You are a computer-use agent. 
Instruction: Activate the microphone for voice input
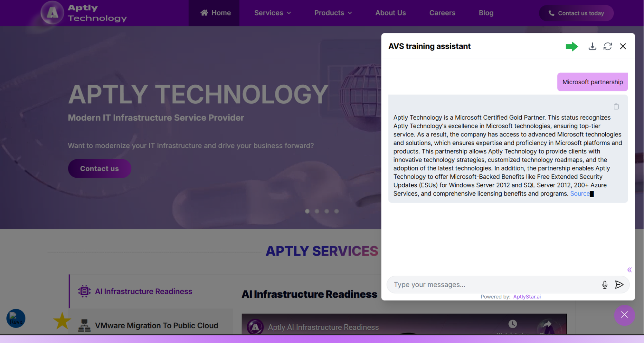[605, 285]
